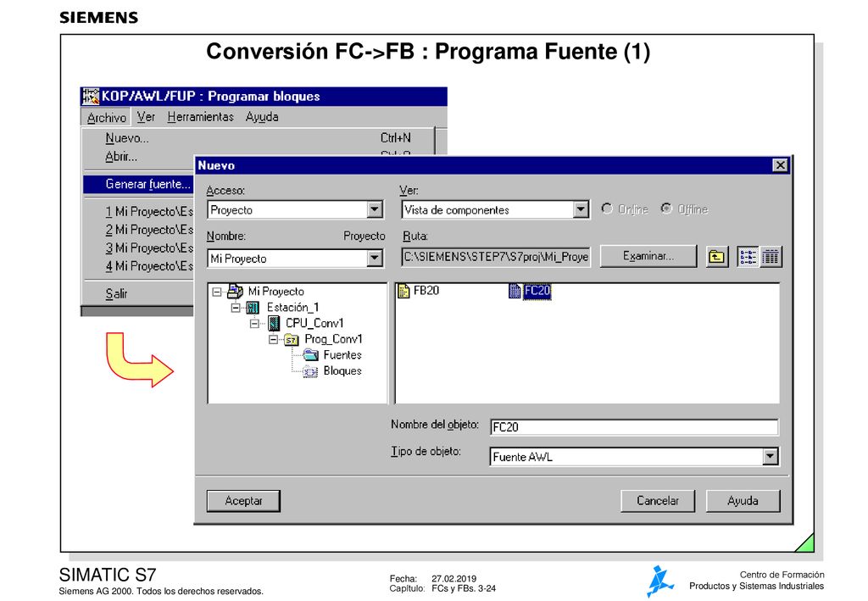Collapse the Estación_1 tree node

236,308
